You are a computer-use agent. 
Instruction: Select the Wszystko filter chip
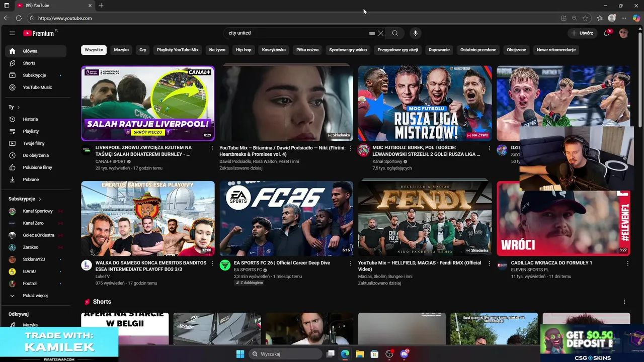[x=94, y=50]
